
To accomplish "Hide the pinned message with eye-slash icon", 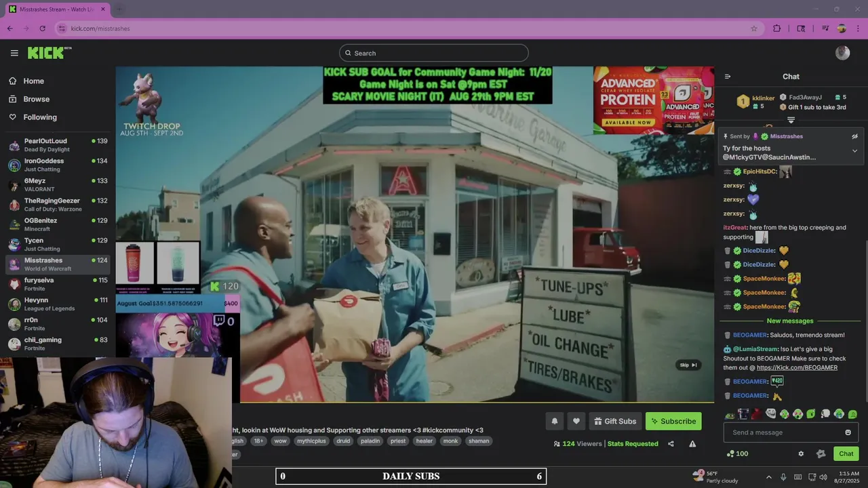I will click(854, 136).
